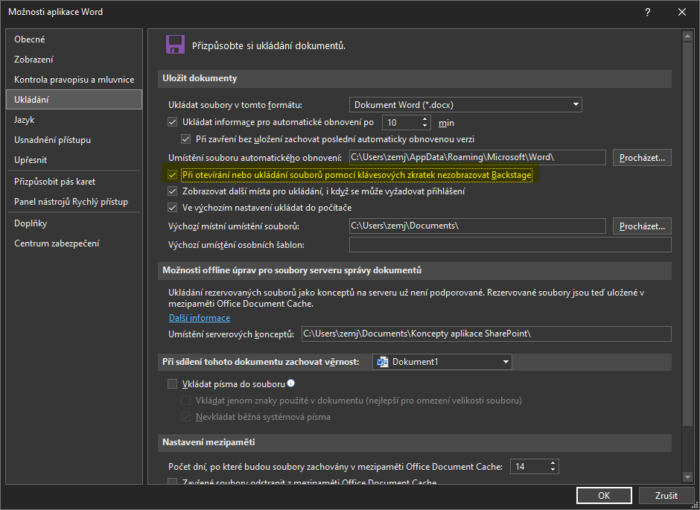Open the Obecné category
Screen dimensions: 700x510
(74, 39)
